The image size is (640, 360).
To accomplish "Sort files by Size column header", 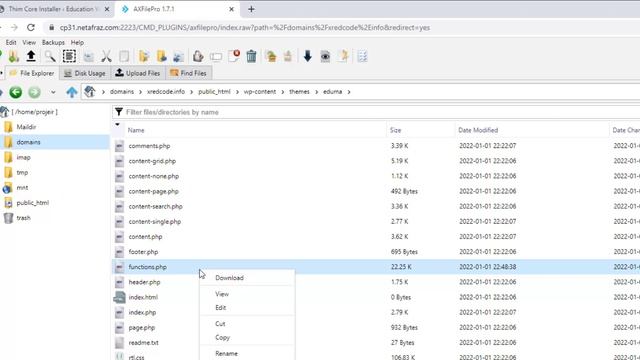I will coord(396,130).
